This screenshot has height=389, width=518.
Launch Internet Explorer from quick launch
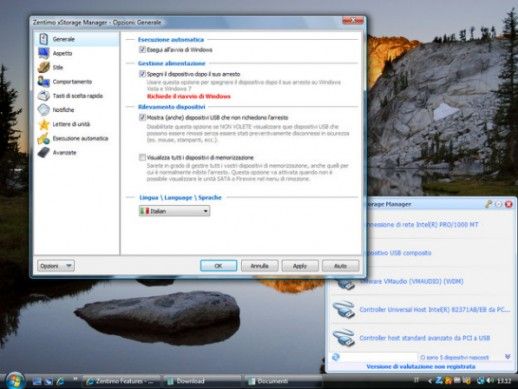click(x=60, y=381)
